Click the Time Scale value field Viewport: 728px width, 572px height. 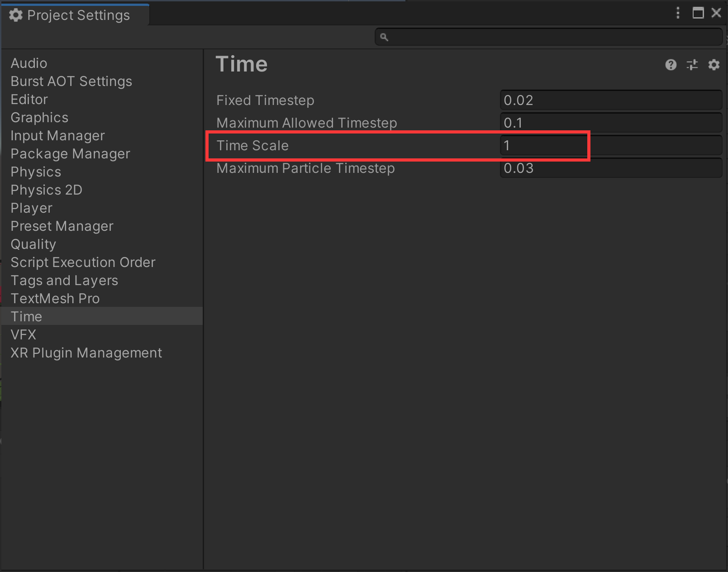[543, 145]
